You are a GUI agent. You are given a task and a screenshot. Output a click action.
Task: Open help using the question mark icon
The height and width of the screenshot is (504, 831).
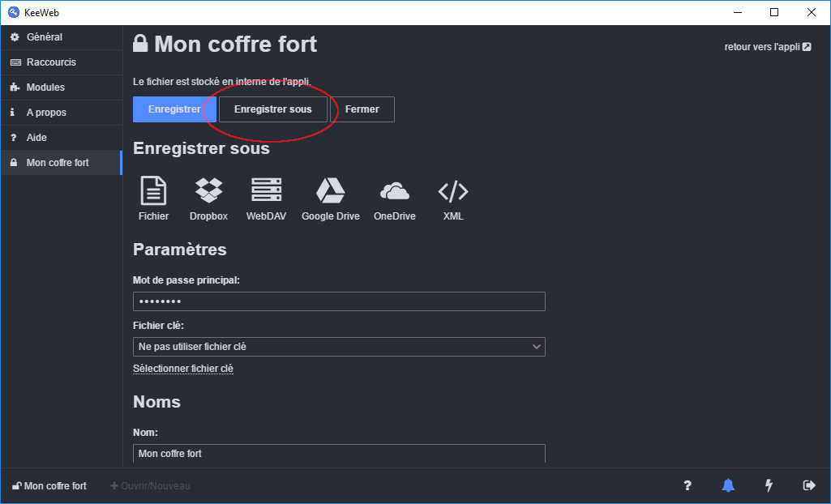[x=688, y=485]
